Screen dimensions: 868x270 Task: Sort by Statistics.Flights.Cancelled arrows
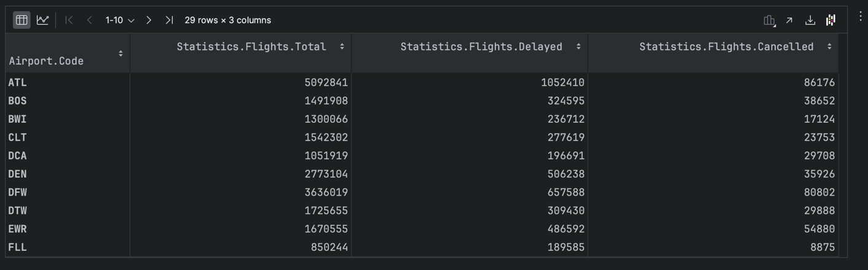829,47
